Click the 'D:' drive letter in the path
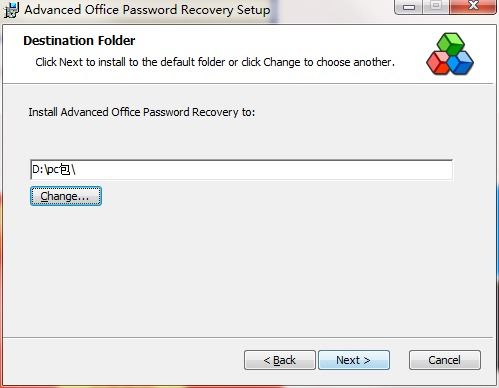The width and height of the screenshot is (499, 388). (38, 170)
